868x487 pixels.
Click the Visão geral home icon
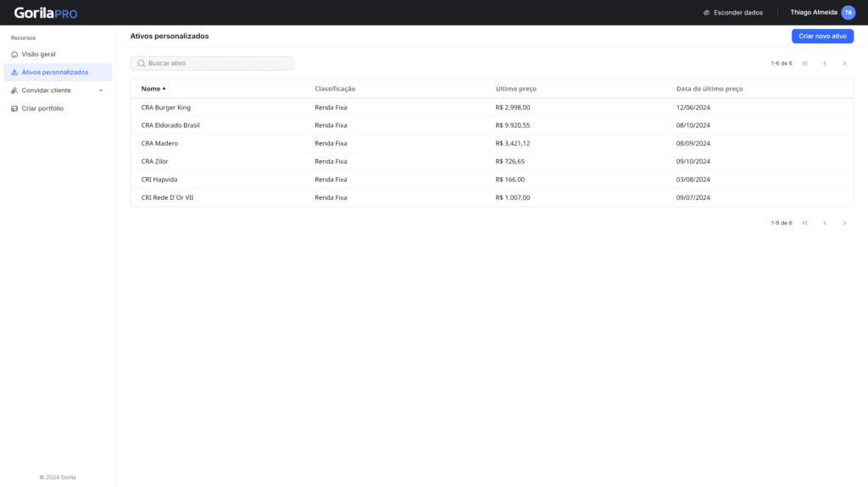point(14,54)
